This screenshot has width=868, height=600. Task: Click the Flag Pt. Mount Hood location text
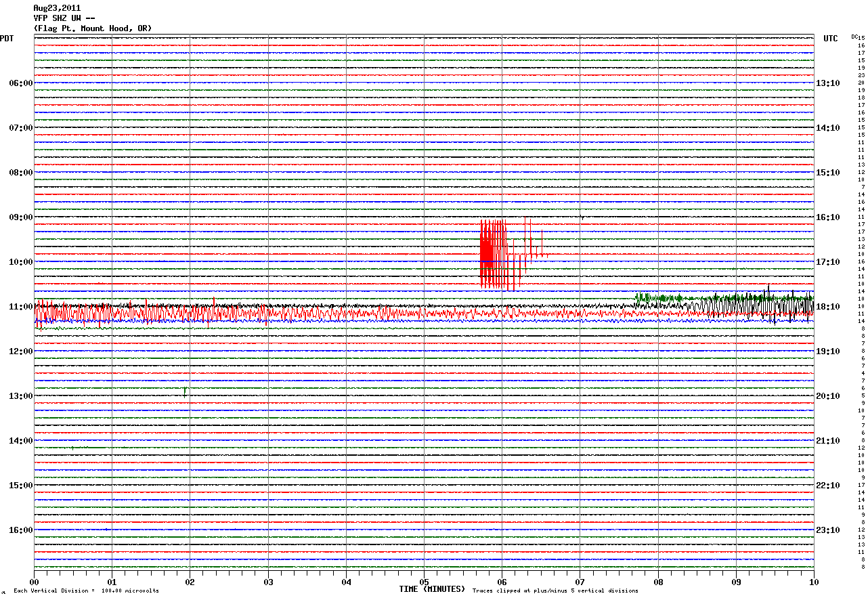coord(93,28)
